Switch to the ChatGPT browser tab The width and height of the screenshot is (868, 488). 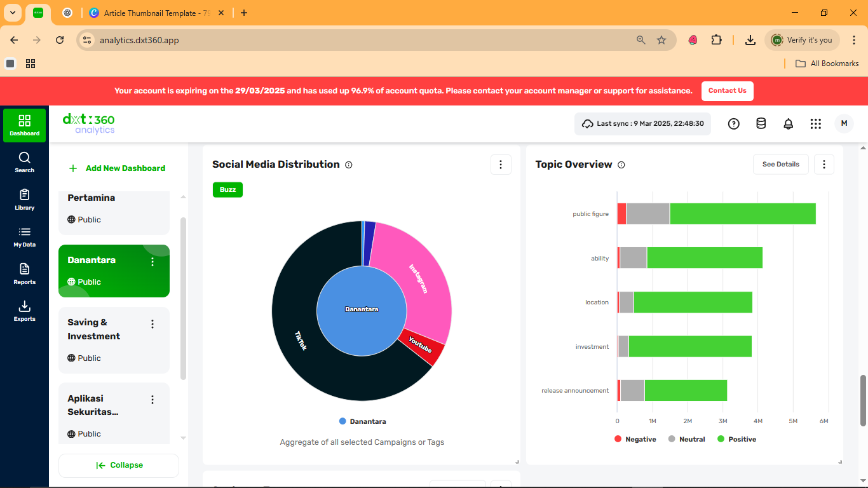click(x=67, y=13)
